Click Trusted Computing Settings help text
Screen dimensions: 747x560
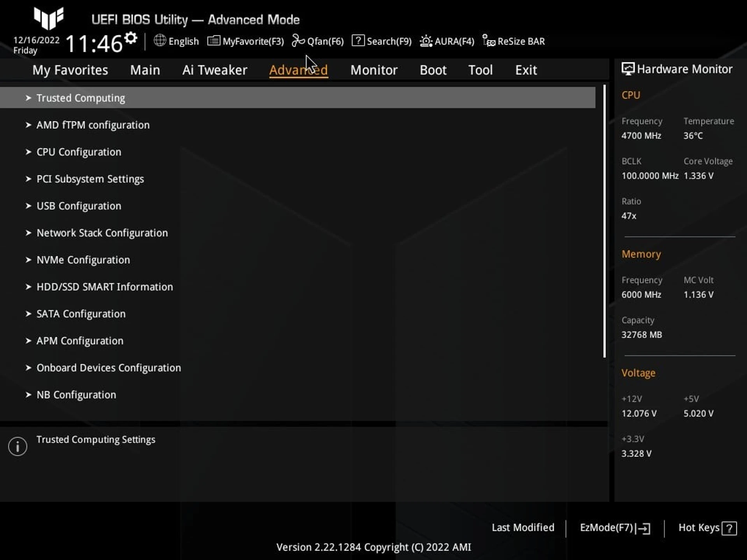pyautogui.click(x=96, y=439)
